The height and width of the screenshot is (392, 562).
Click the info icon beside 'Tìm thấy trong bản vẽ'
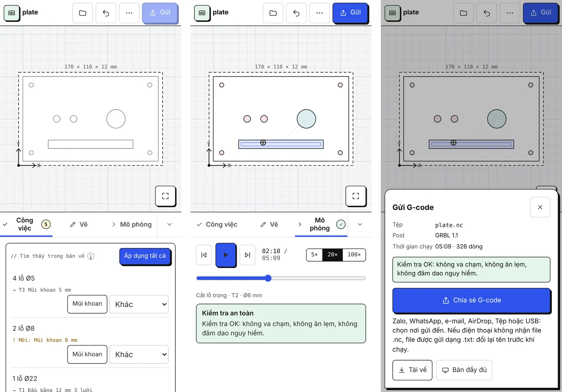point(91,256)
